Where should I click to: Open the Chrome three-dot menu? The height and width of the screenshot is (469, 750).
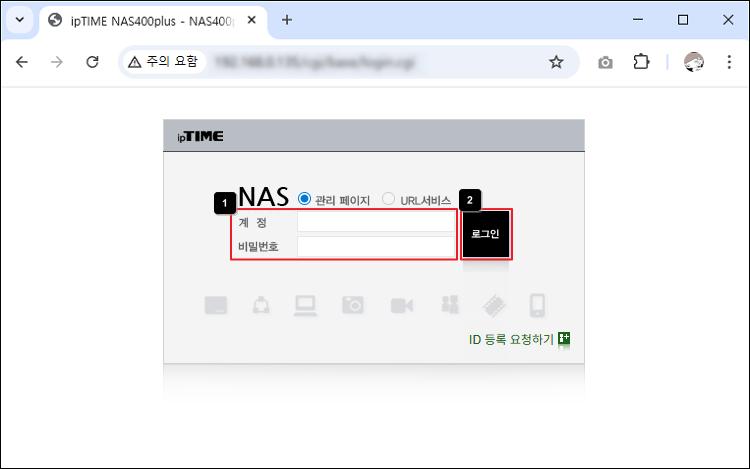point(729,62)
